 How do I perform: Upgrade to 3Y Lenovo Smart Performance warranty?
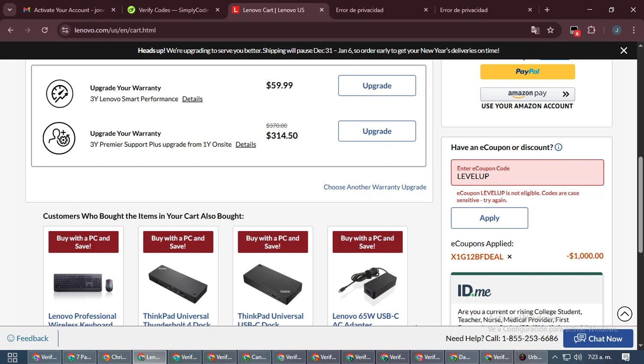377,86
